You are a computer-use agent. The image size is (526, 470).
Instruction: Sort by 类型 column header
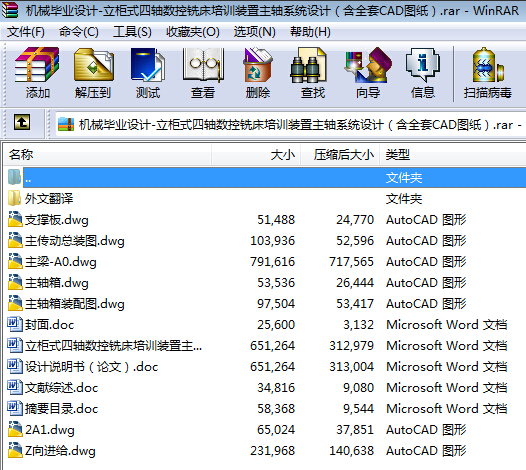[398, 155]
